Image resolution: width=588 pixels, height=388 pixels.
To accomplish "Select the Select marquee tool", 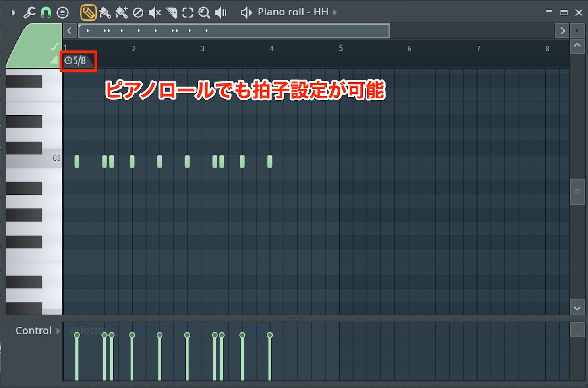I will [188, 13].
